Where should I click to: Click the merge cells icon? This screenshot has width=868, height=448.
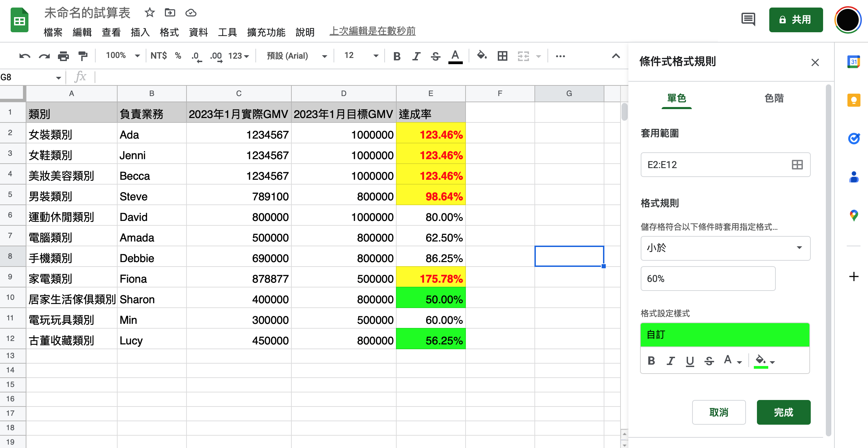522,56
